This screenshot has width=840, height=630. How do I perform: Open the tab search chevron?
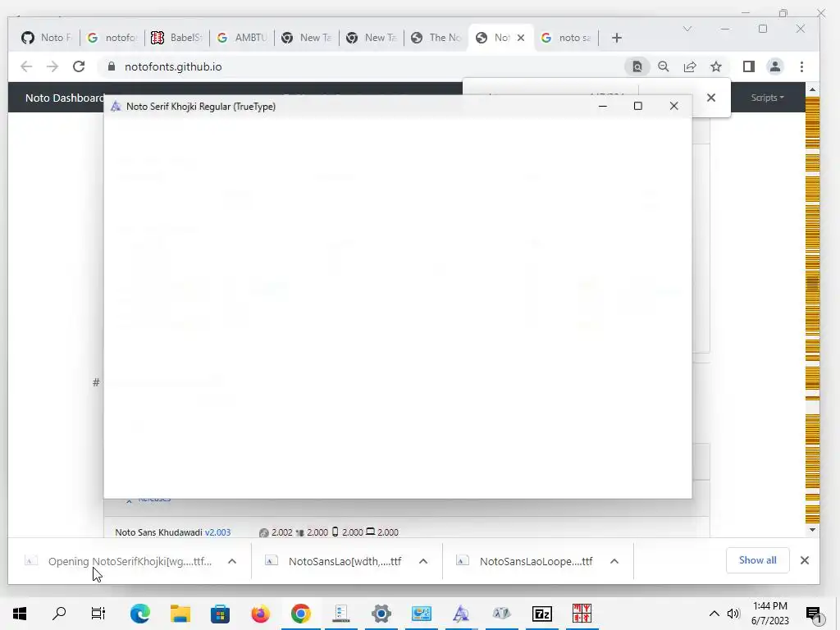(687, 29)
